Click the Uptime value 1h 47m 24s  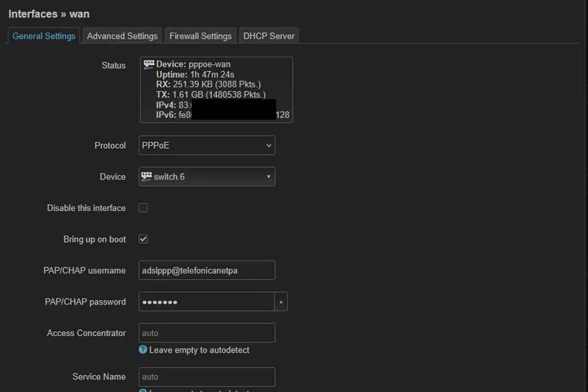[x=212, y=74]
